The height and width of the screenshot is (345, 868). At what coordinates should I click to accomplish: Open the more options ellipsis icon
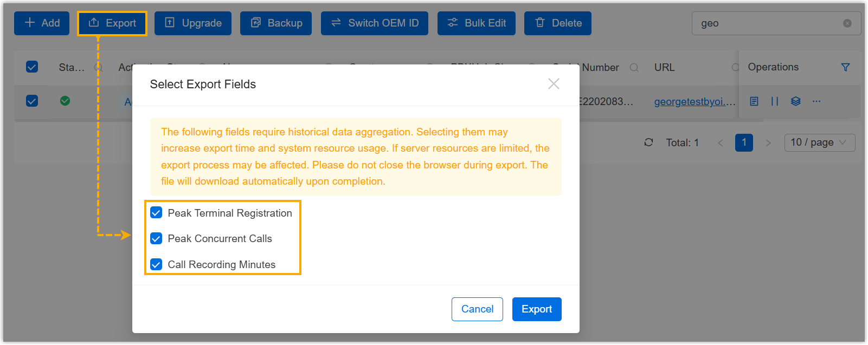[x=816, y=101]
